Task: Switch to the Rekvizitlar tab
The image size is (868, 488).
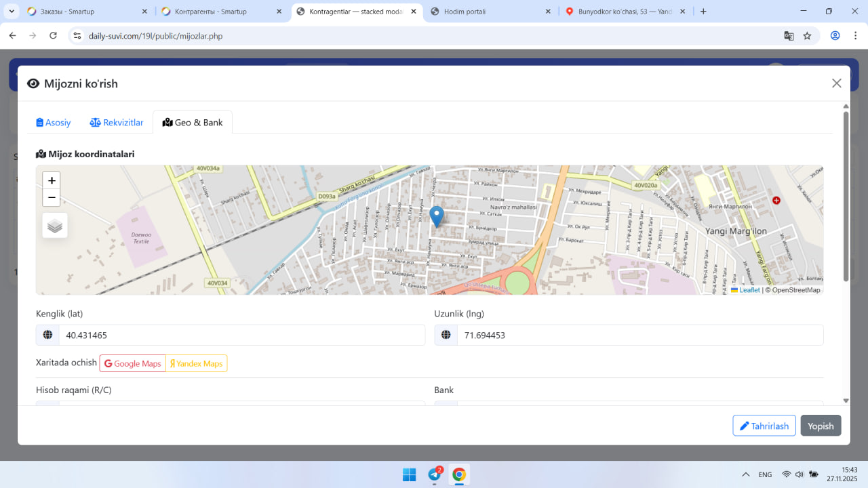Action: coord(117,123)
